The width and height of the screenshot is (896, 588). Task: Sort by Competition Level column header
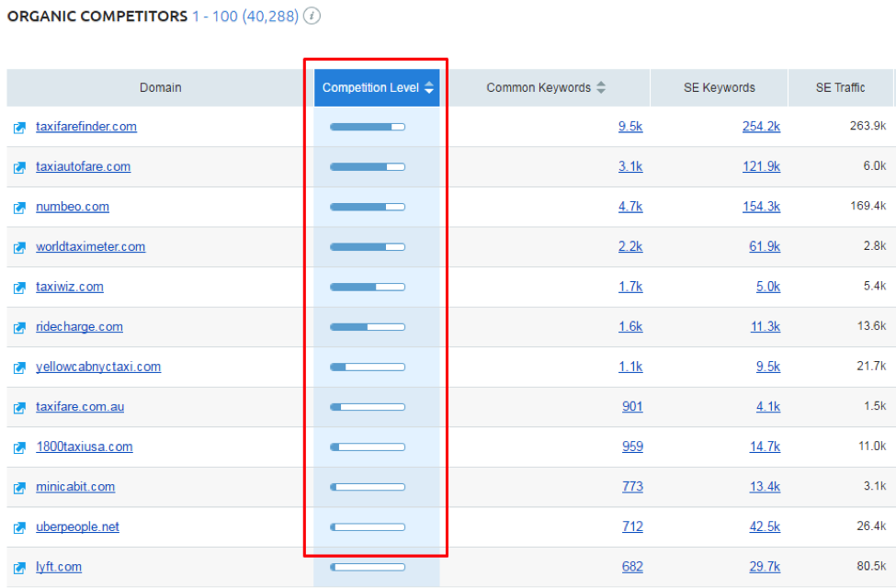click(x=377, y=87)
